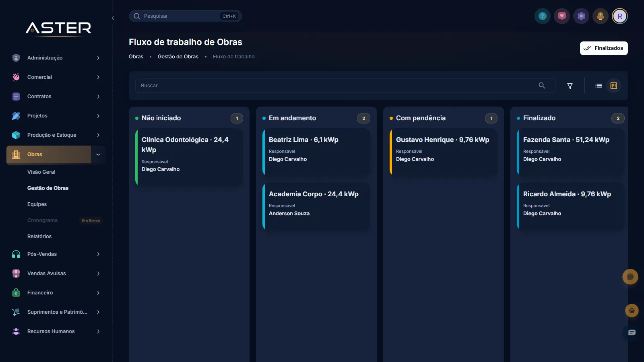Switch to kanban board view icon
The image size is (644, 362).
click(614, 86)
